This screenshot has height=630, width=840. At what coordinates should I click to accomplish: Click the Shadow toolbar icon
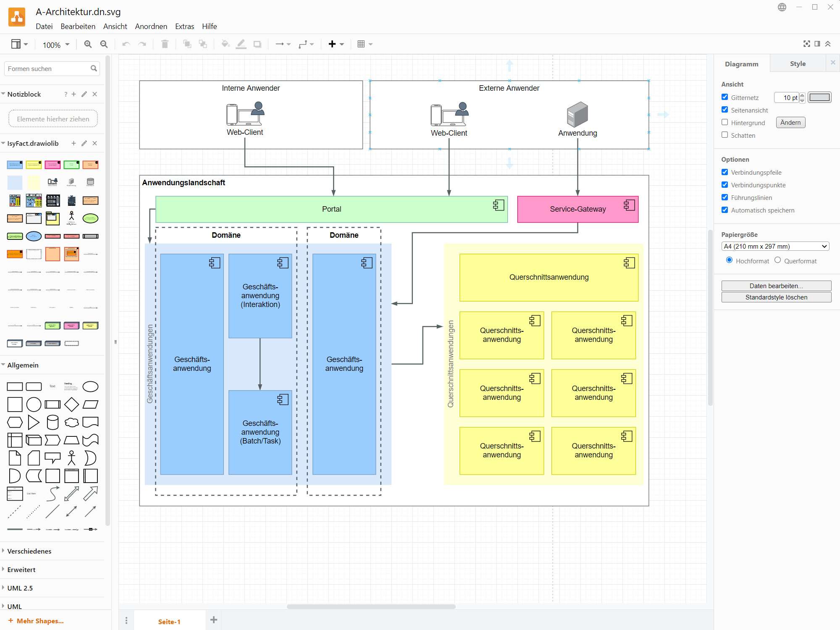pyautogui.click(x=257, y=44)
